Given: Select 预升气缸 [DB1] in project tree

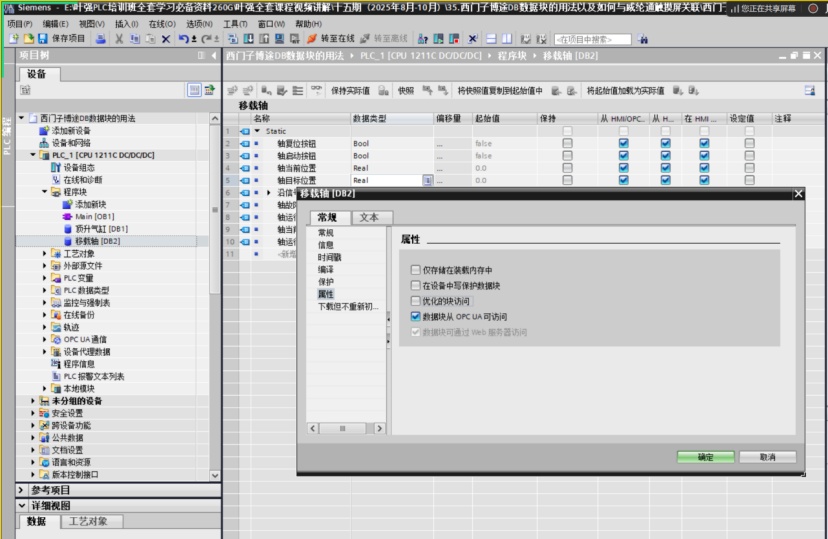Looking at the screenshot, I should click(x=101, y=229).
